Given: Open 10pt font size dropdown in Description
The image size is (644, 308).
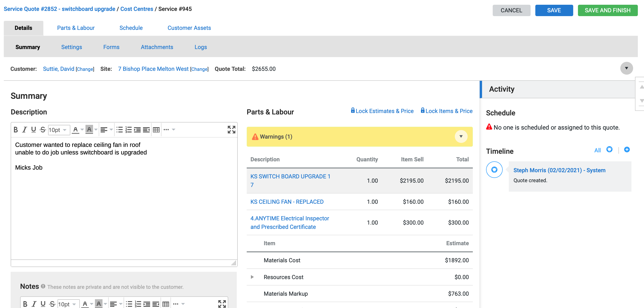Looking at the screenshot, I should click(x=58, y=130).
